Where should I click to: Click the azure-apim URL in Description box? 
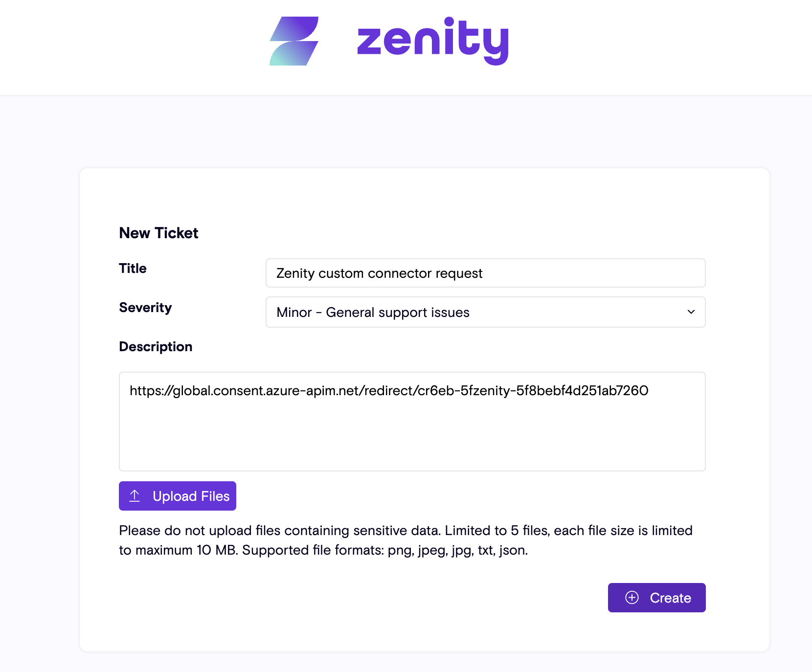pyautogui.click(x=389, y=390)
